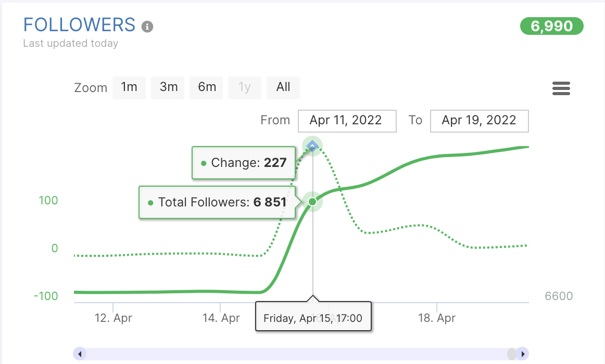Image resolution: width=605 pixels, height=364 pixels.
Task: Click the From date field
Action: [x=347, y=121]
